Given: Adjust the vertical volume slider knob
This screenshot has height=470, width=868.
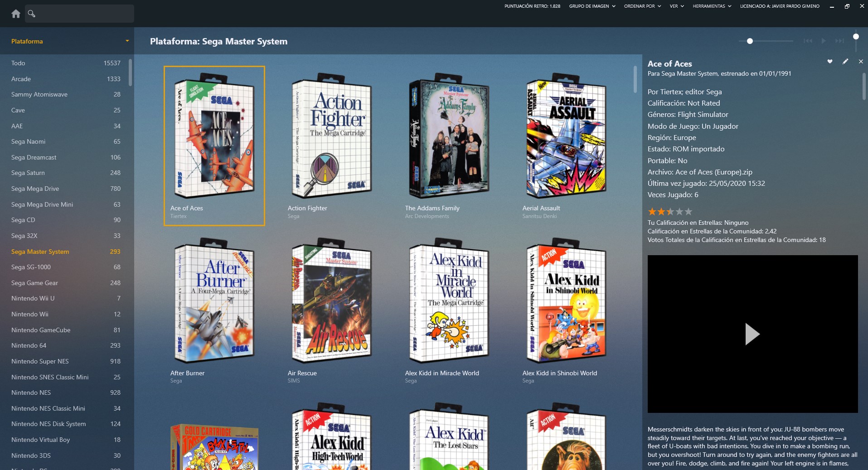Looking at the screenshot, I should coord(856,37).
